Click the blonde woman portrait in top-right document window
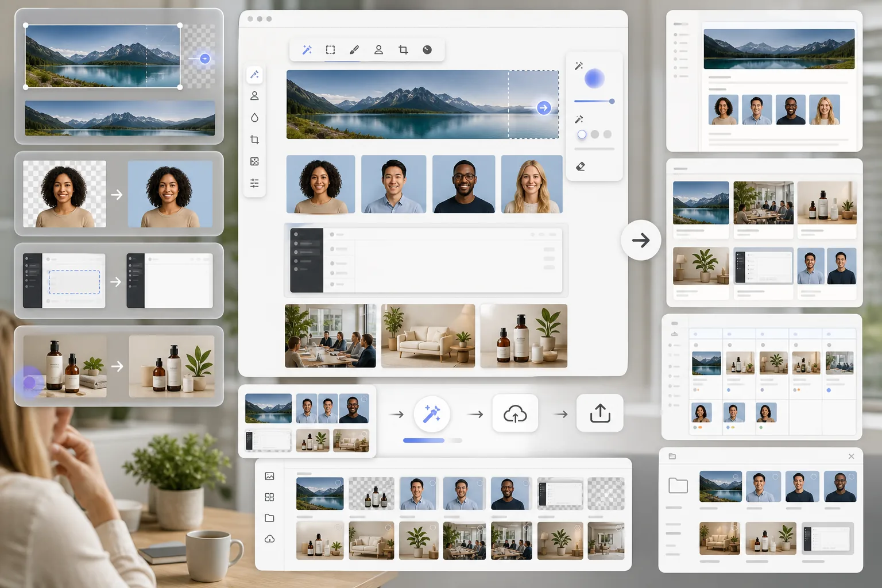The width and height of the screenshot is (882, 588). tap(825, 110)
